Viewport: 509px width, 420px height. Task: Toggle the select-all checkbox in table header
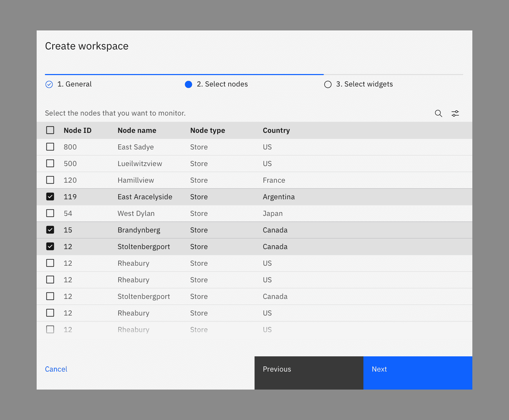pos(50,130)
